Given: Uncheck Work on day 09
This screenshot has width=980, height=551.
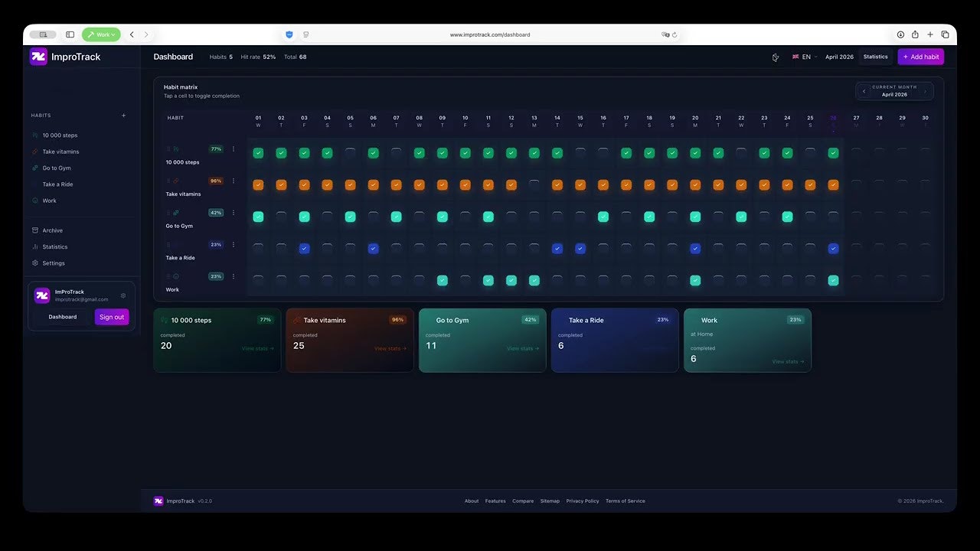Looking at the screenshot, I should click(x=442, y=280).
